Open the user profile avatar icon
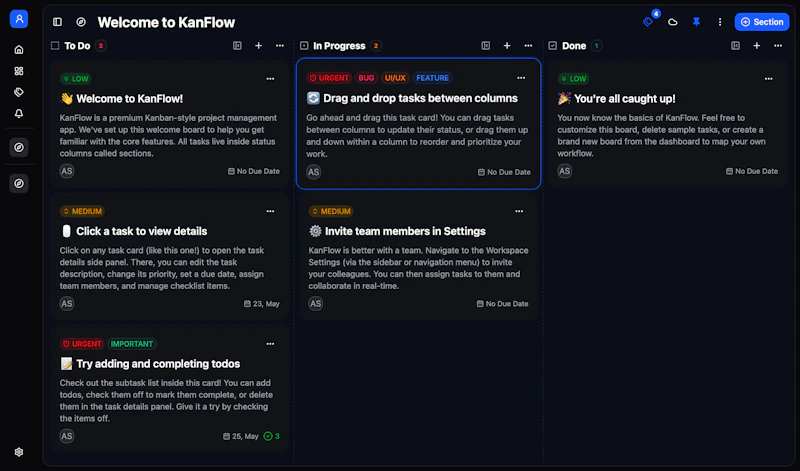800x471 pixels. pos(19,19)
